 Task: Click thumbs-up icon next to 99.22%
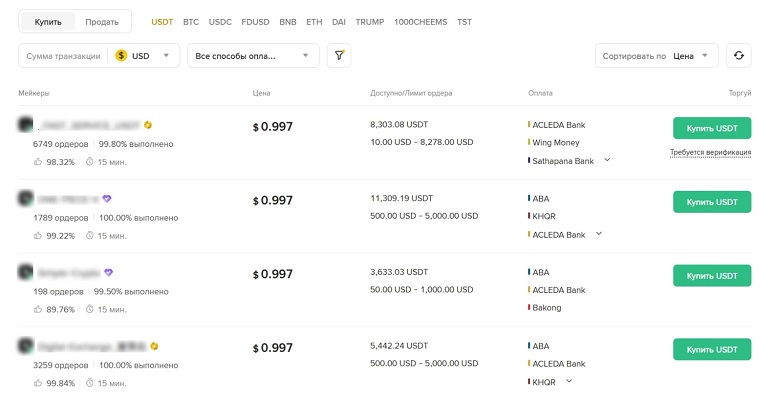pos(38,235)
